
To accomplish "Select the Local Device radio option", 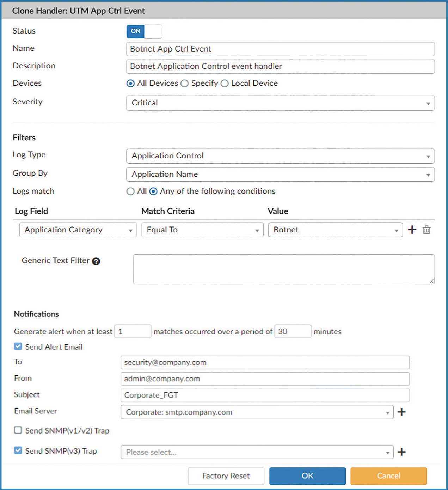I will click(225, 84).
